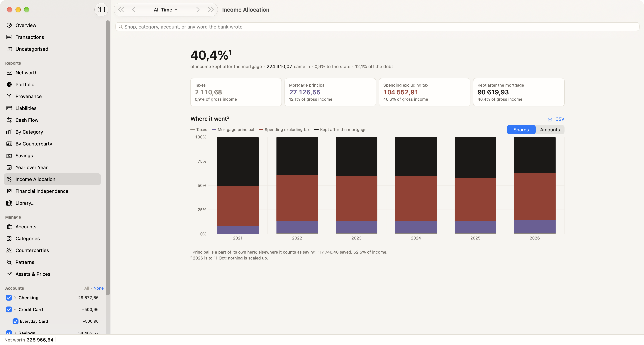This screenshot has height=345, width=644.
Task: Toggle the Savings account checkbox
Action: pos(9,332)
